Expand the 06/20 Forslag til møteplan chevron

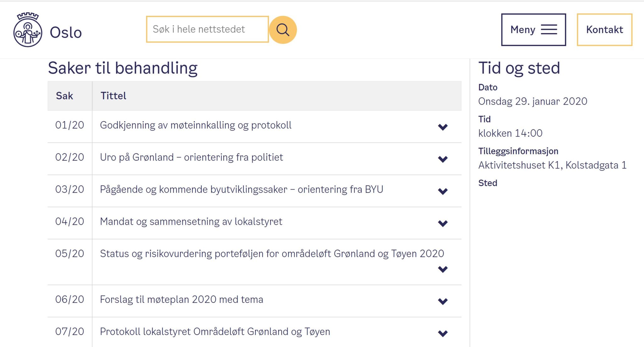click(442, 301)
